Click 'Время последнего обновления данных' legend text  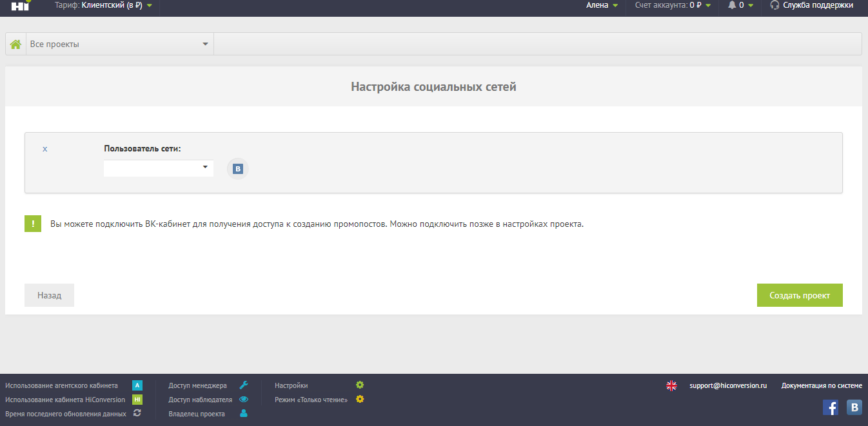pyautogui.click(x=66, y=414)
